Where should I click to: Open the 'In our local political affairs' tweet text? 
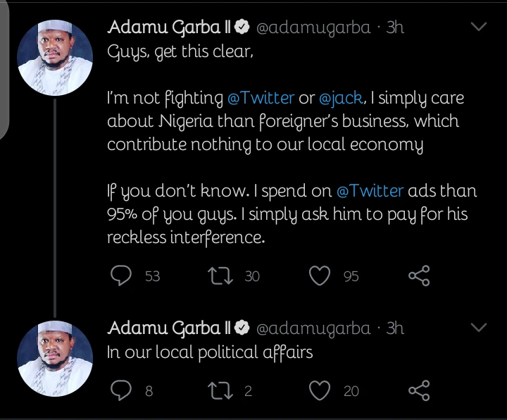point(210,352)
